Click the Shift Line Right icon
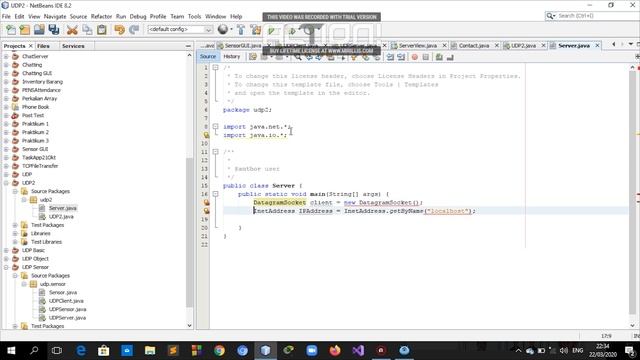This screenshot has height=360, width=640. [x=401, y=57]
